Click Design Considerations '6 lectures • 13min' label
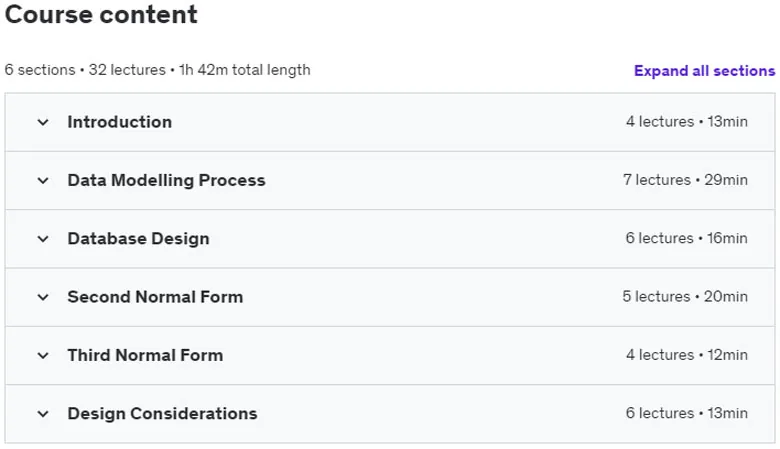The image size is (780, 449). coord(686,413)
